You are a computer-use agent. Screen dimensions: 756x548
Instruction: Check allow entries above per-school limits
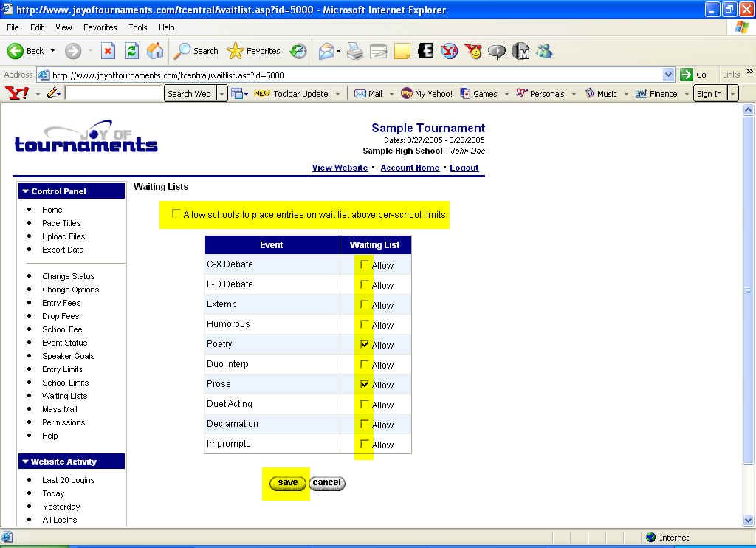pyautogui.click(x=176, y=214)
